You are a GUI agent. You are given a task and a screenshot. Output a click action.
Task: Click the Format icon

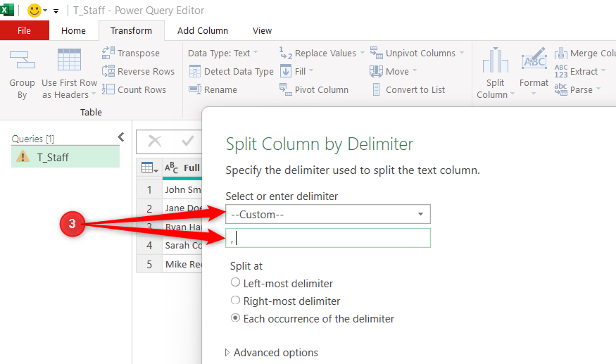534,60
